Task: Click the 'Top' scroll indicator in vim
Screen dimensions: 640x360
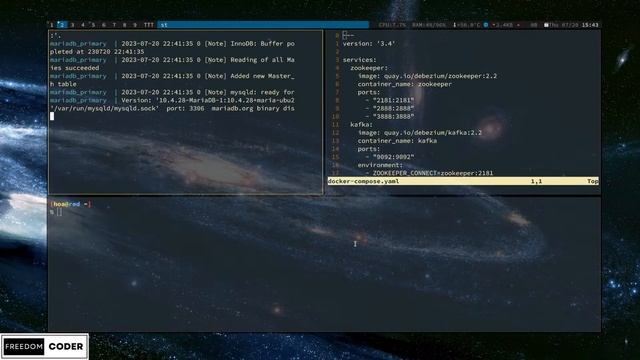Action: click(593, 181)
